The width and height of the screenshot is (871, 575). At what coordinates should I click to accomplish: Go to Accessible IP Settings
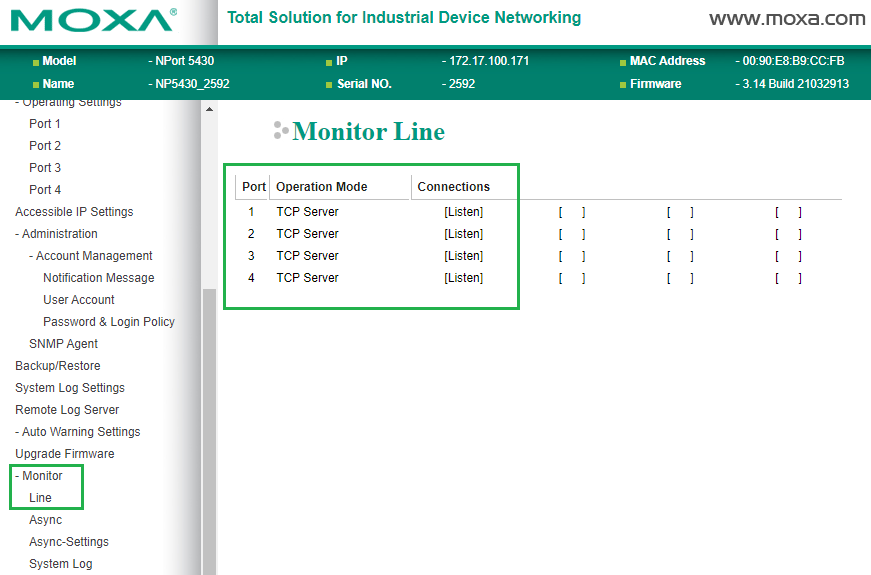74,212
